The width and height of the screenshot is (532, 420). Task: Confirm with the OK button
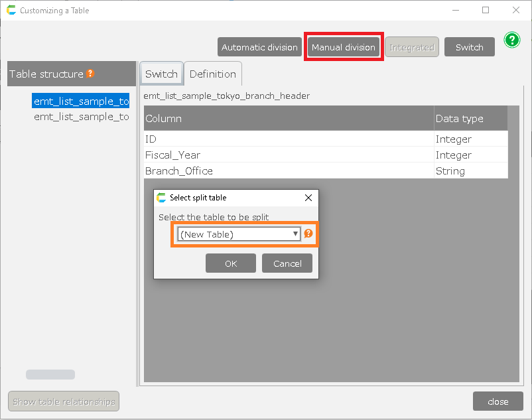230,263
